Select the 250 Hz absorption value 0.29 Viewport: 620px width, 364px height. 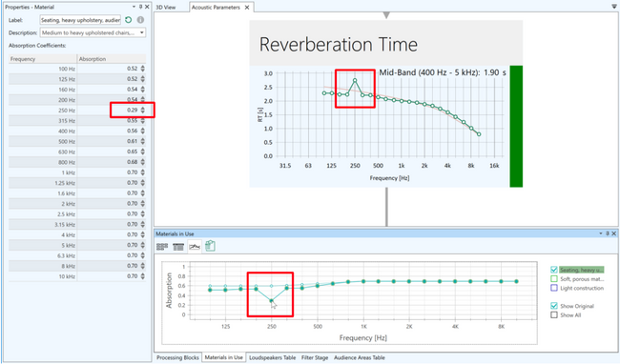(132, 111)
